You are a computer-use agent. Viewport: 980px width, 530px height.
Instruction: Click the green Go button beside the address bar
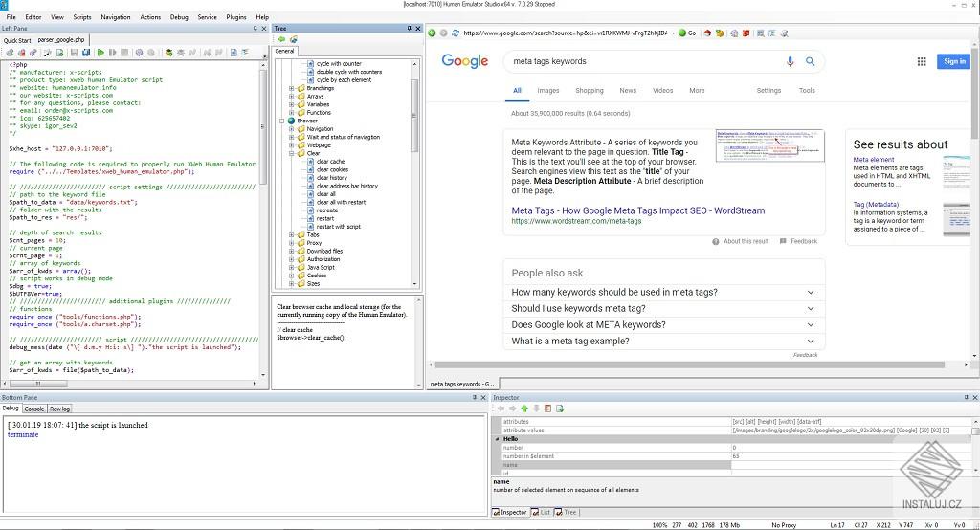click(x=687, y=33)
